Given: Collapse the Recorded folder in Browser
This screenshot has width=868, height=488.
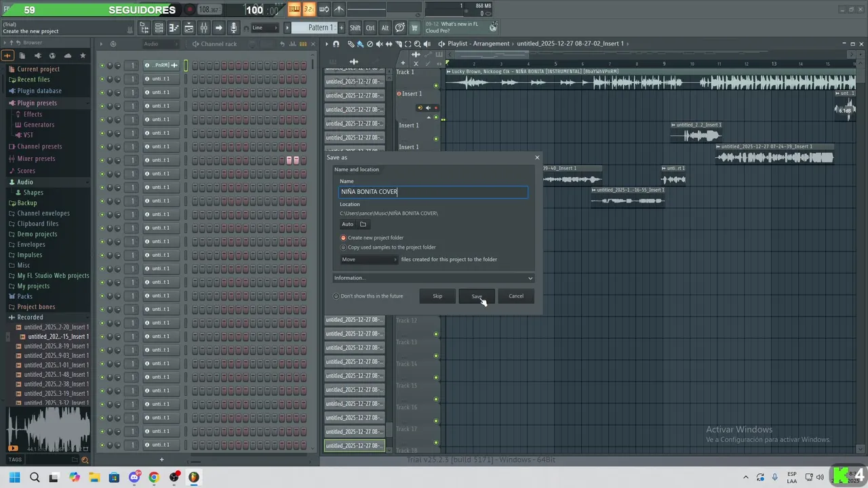Looking at the screenshot, I should pos(30,317).
